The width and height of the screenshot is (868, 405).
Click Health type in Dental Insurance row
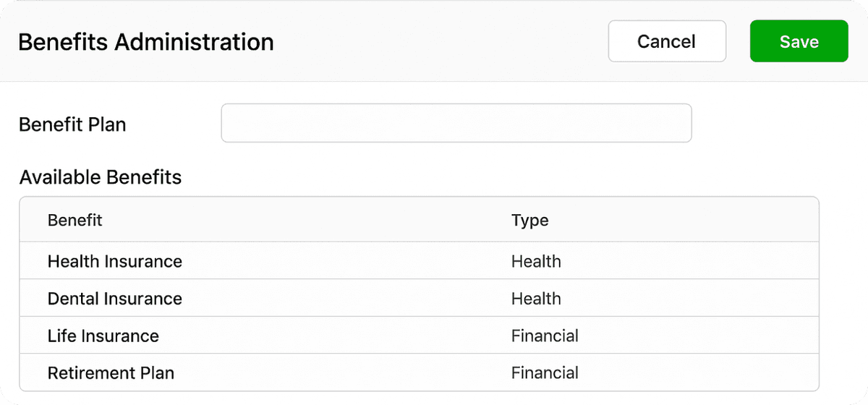(536, 299)
